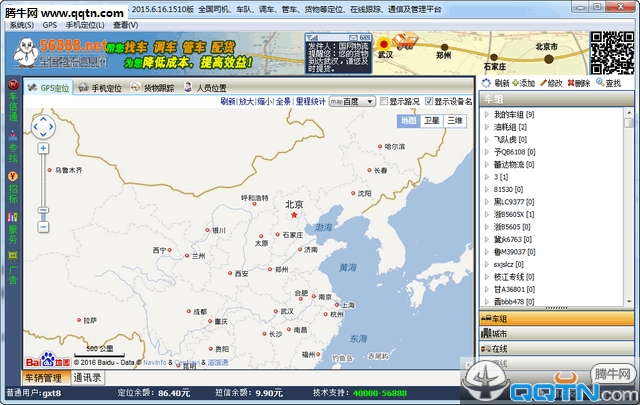Screen dimensions: 640x405
Task: Open the 查看(V) menu
Action: click(x=125, y=25)
